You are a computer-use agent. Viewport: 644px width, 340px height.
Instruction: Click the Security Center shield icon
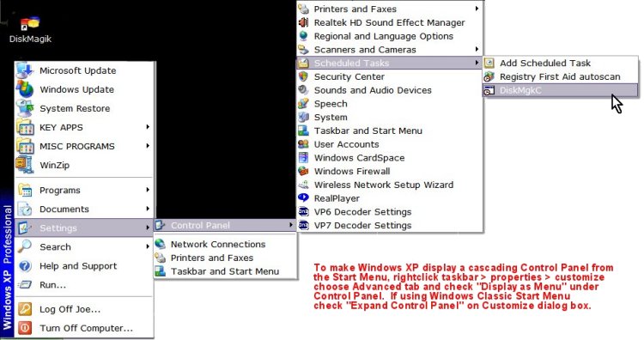pyautogui.click(x=303, y=76)
